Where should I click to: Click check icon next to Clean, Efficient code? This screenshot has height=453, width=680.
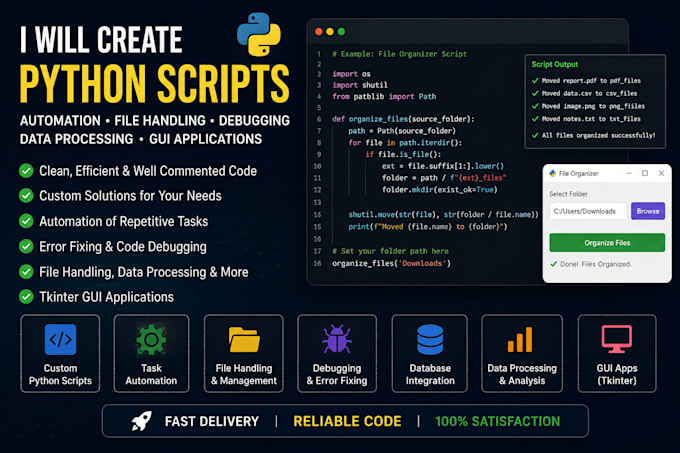[26, 171]
